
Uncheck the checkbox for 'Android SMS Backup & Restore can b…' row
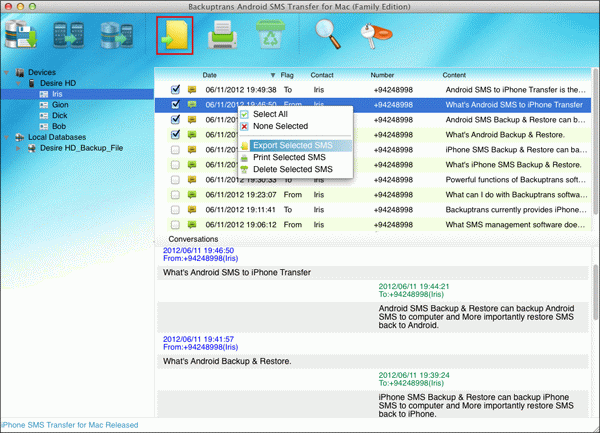(175, 119)
